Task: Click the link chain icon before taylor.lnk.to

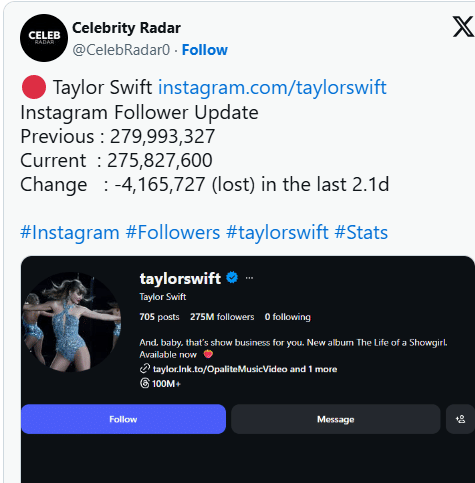Action: [145, 369]
